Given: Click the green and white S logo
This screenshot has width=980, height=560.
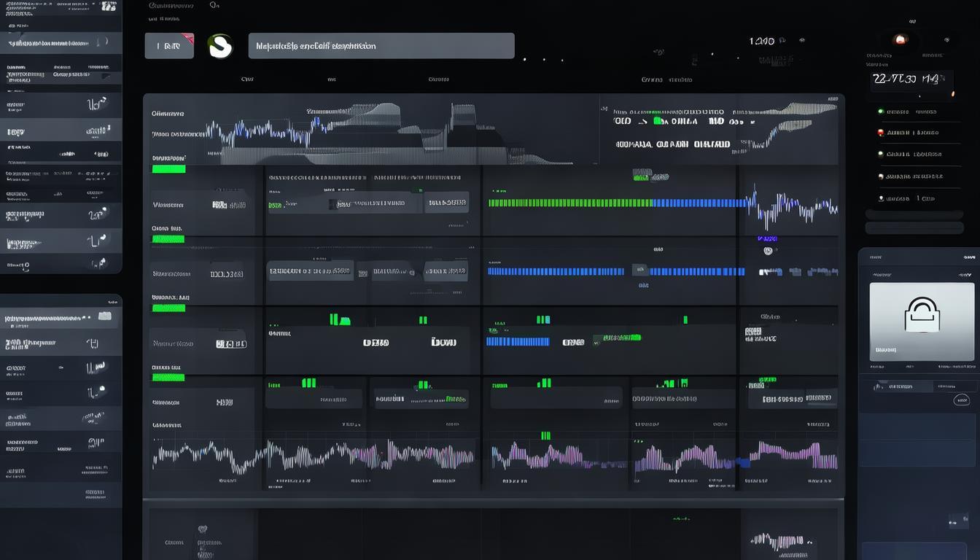Looking at the screenshot, I should click(x=219, y=46).
